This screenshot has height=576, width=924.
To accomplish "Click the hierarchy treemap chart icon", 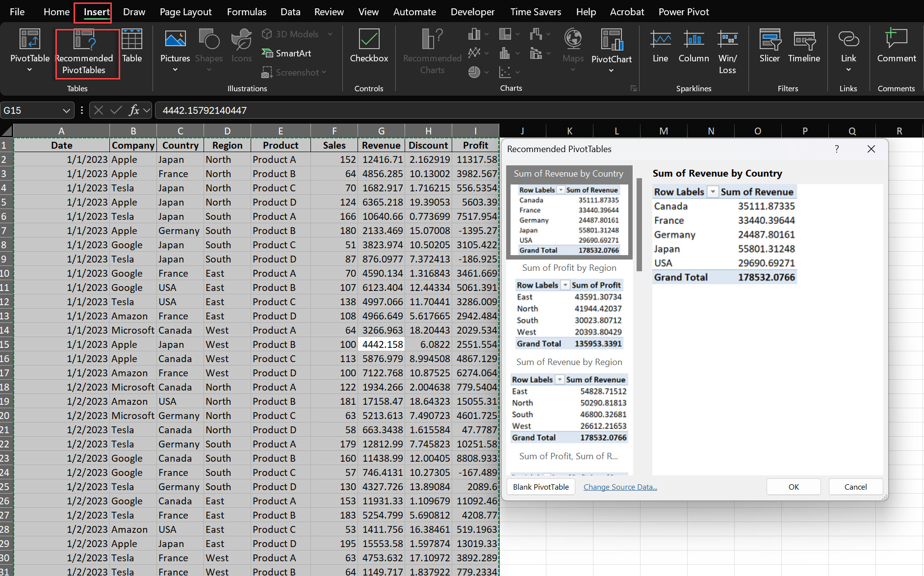I will (x=505, y=34).
